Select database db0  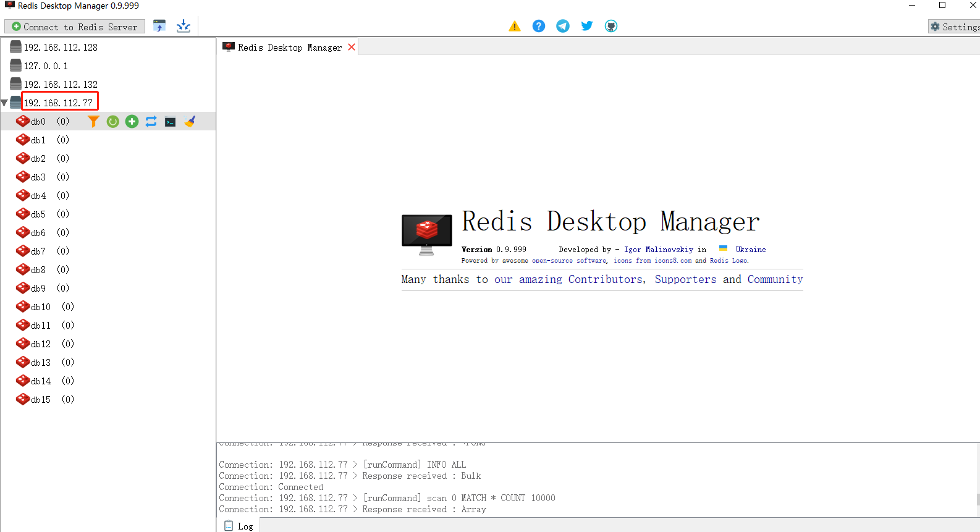pos(38,121)
